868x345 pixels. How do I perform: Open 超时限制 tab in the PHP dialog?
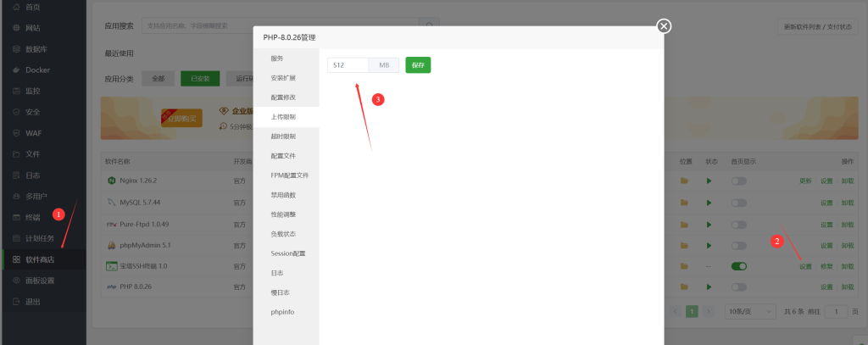283,136
